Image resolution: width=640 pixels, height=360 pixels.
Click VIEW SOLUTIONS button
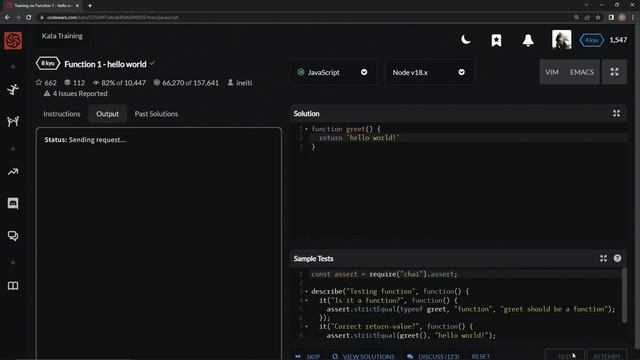click(364, 356)
